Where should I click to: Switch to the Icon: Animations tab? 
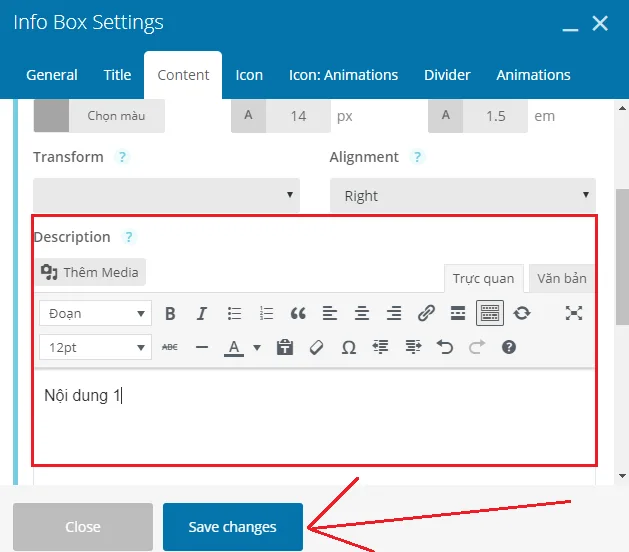click(343, 75)
